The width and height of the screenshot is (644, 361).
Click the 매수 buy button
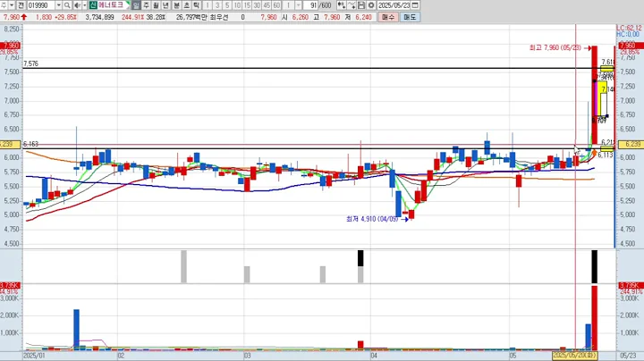point(387,17)
